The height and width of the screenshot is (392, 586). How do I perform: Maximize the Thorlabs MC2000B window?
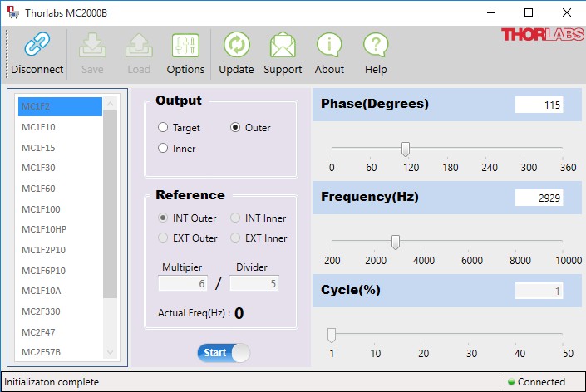tap(529, 12)
